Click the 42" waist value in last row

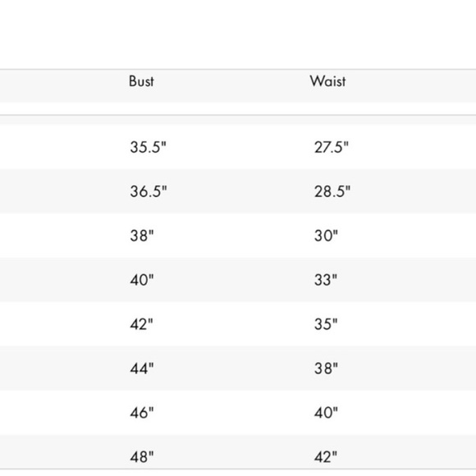coord(326,457)
